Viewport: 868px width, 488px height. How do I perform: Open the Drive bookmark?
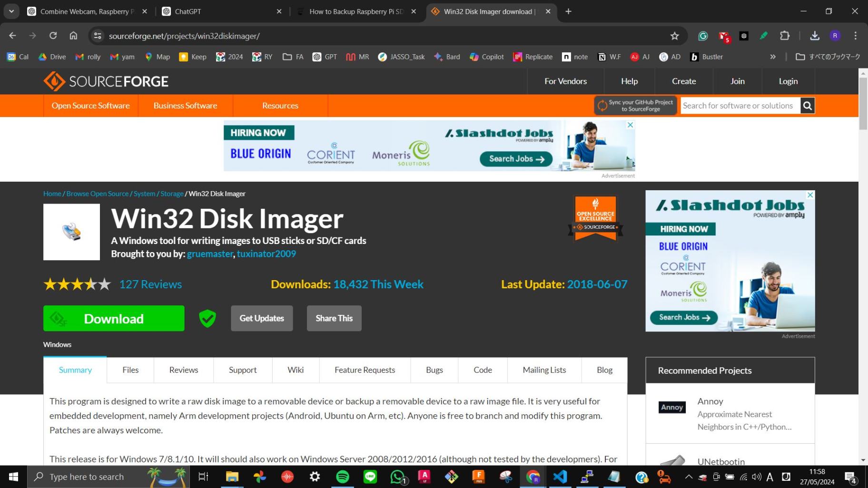point(52,57)
